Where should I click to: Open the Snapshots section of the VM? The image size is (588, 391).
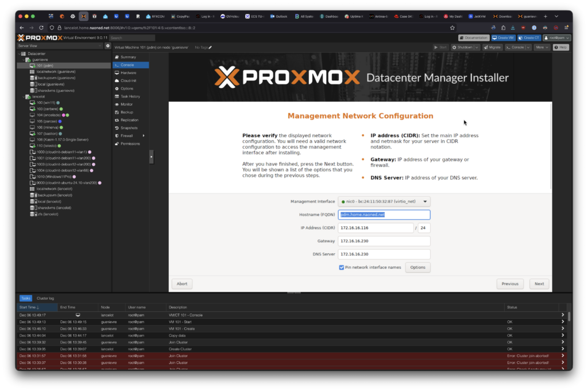129,127
